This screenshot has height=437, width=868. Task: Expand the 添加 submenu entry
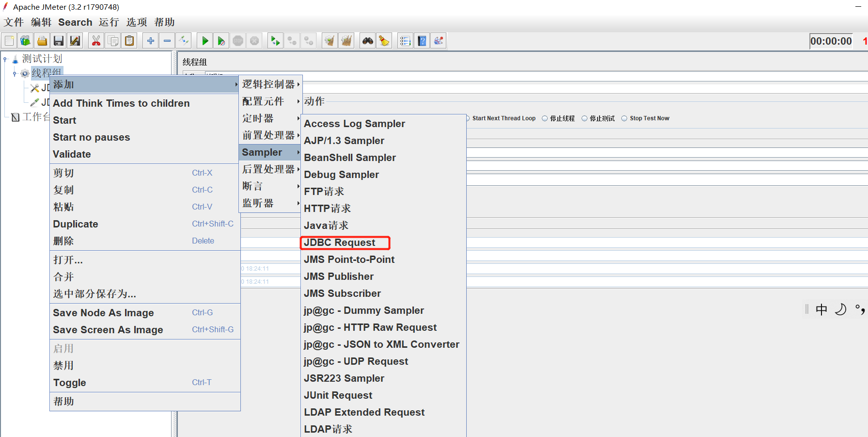click(x=144, y=84)
